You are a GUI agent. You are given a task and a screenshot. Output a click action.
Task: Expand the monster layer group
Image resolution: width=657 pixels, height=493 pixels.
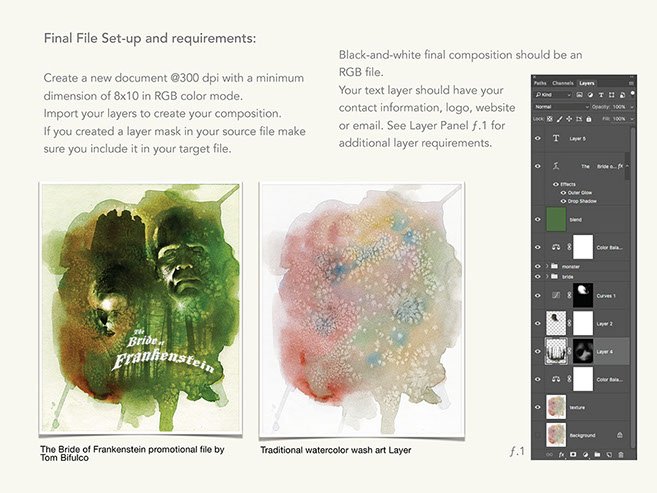548,266
